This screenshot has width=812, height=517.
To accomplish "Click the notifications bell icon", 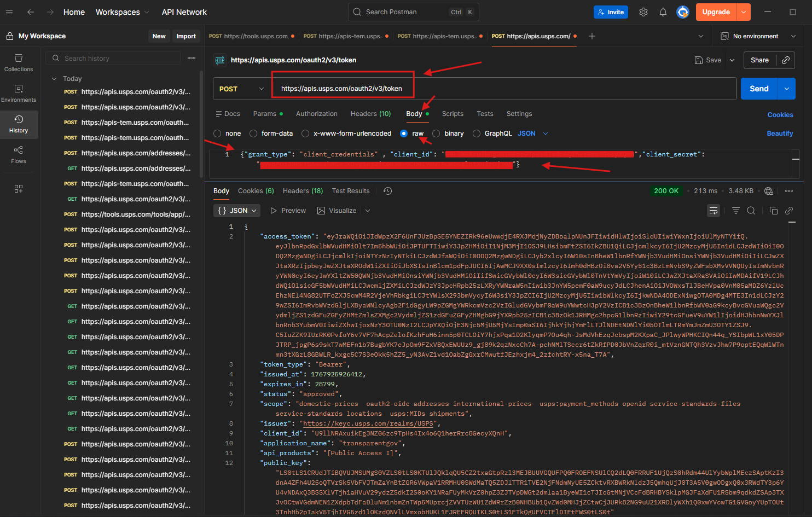I will pyautogui.click(x=663, y=12).
